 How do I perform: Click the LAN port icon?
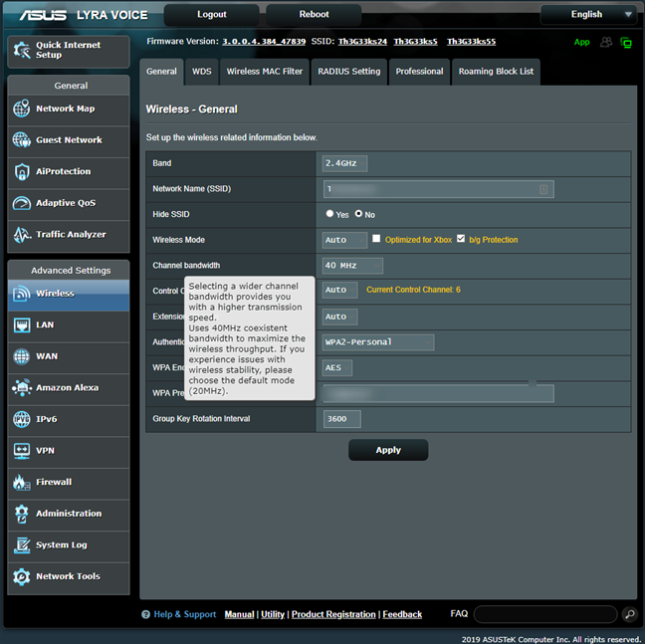coord(21,324)
